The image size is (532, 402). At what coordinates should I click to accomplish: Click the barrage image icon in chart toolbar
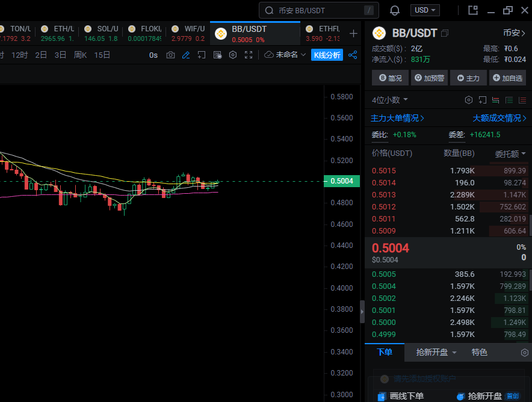pyautogui.click(x=217, y=55)
